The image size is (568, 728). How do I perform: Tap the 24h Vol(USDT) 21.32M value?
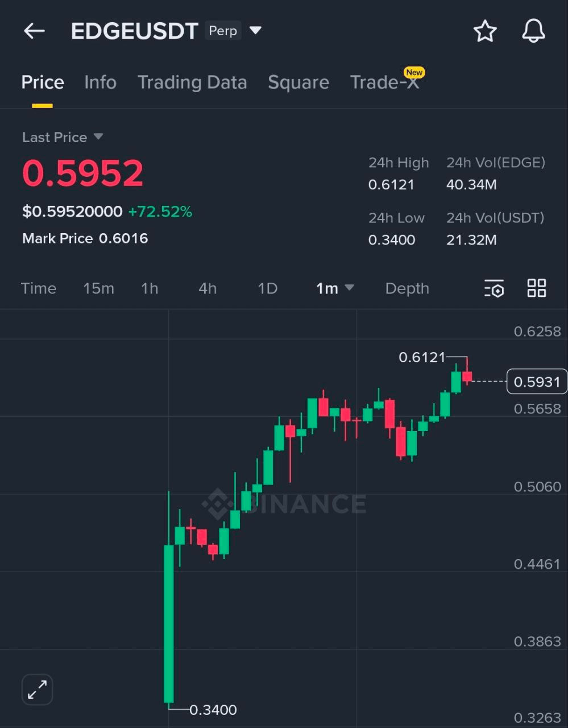coord(471,240)
